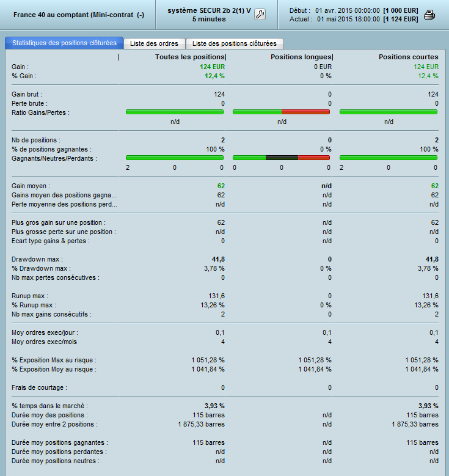Select the 1 041,84 % exposure moy under Positions longues
This screenshot has width=449, height=476.
click(315, 369)
